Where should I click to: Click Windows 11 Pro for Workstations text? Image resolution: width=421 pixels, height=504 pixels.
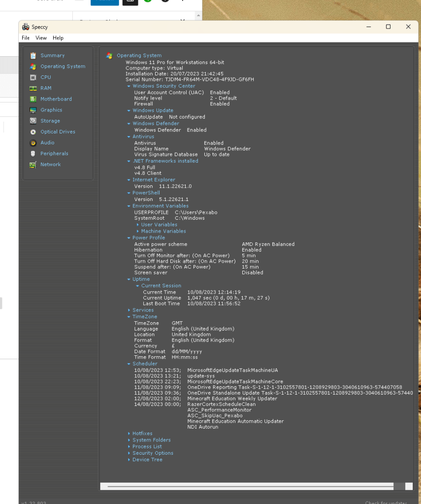[x=175, y=63]
